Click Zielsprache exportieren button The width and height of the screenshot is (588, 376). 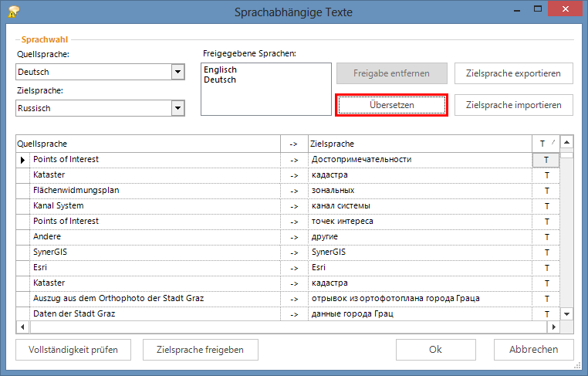pyautogui.click(x=513, y=74)
